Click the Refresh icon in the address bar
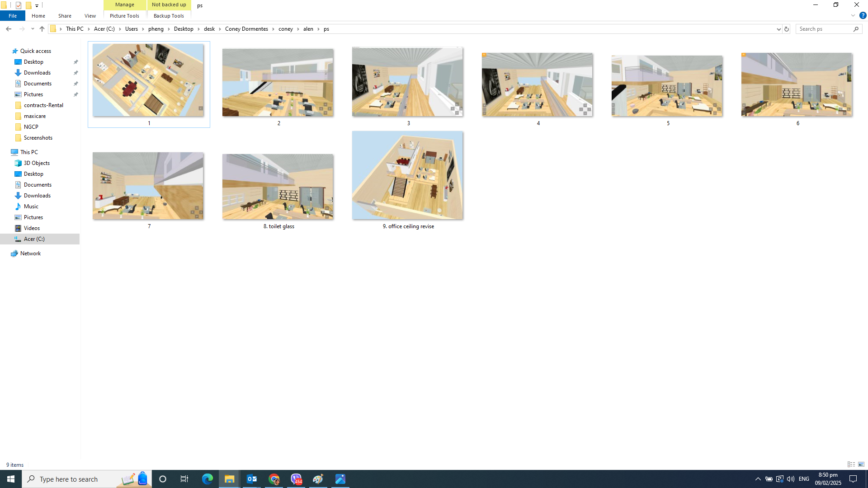This screenshot has height=488, width=868. [x=787, y=28]
